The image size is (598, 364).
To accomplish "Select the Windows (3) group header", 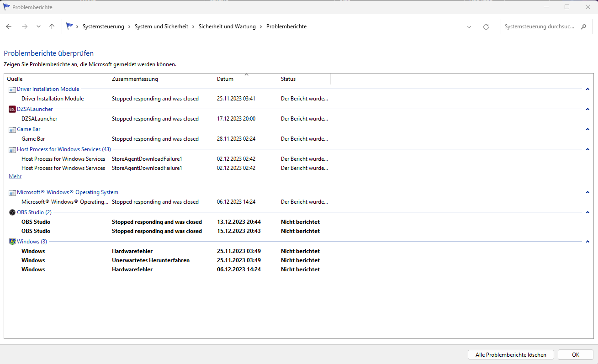I will [32, 242].
